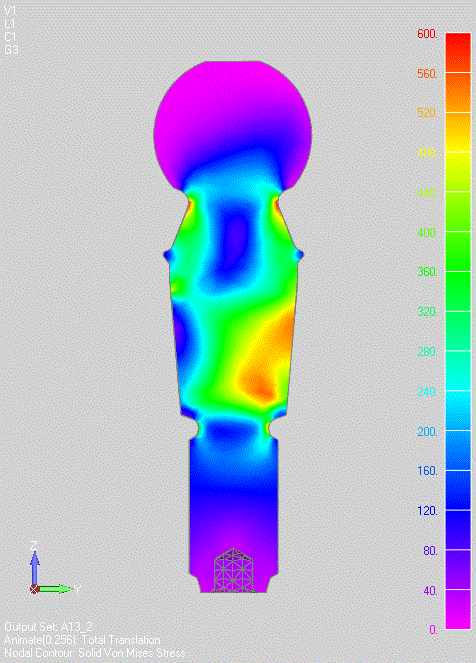Click the 400 label on the scale

pos(427,232)
